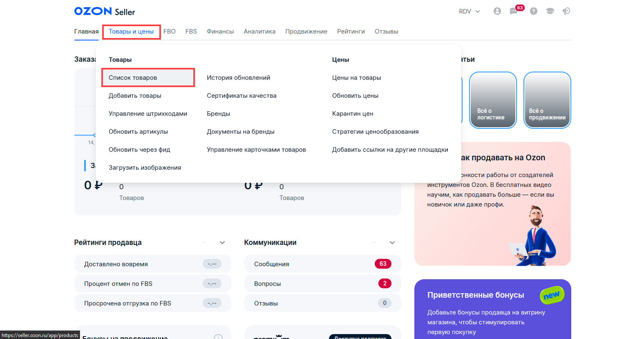644x339 pixels.
Task: Select Добавить товары menu item
Action: [135, 96]
